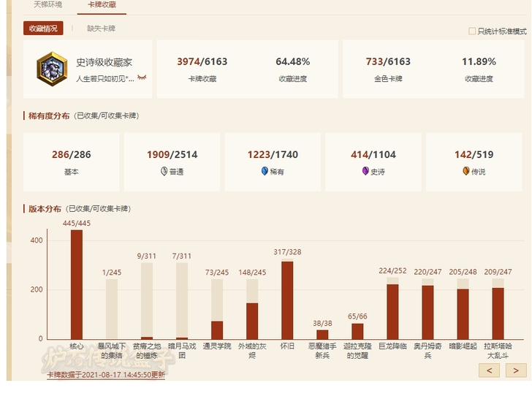Click the 733/6163 golden card count

388,61
